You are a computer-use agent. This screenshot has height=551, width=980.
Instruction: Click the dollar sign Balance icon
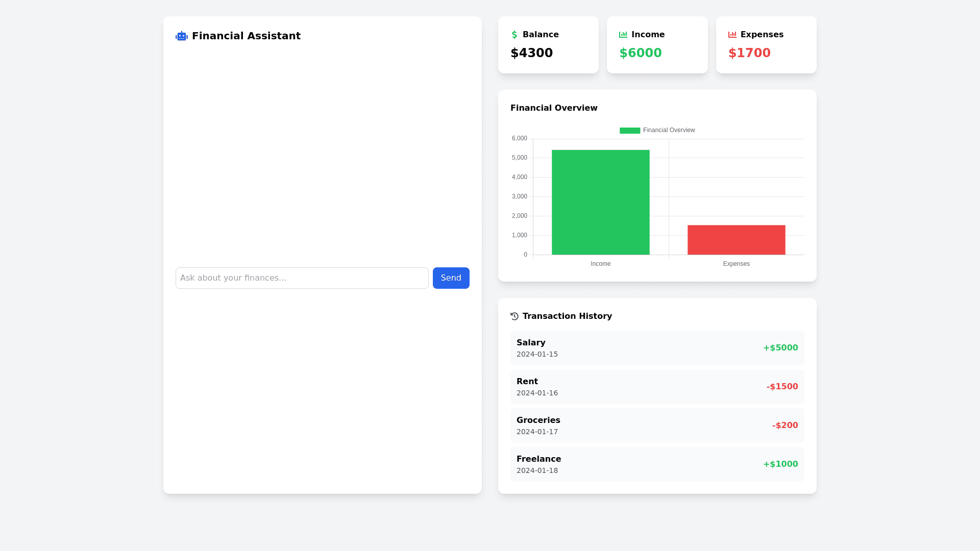point(514,35)
